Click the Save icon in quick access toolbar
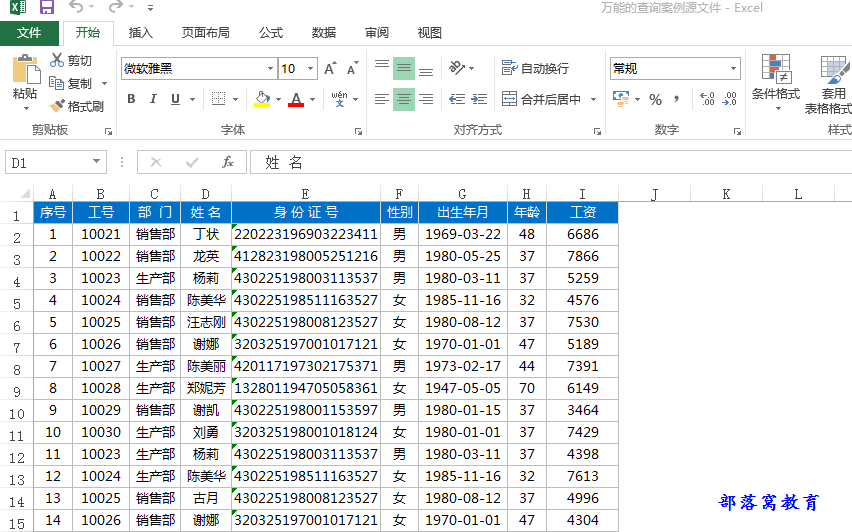 (x=47, y=7)
